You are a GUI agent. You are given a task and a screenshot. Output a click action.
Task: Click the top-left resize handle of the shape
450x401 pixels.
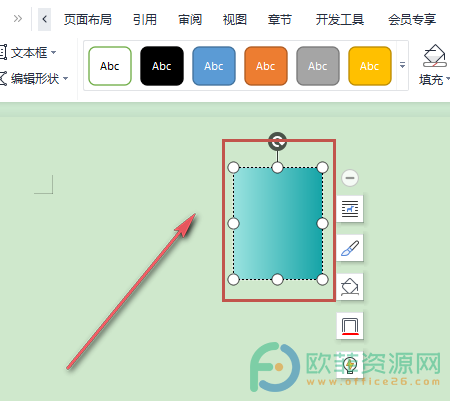coord(234,167)
